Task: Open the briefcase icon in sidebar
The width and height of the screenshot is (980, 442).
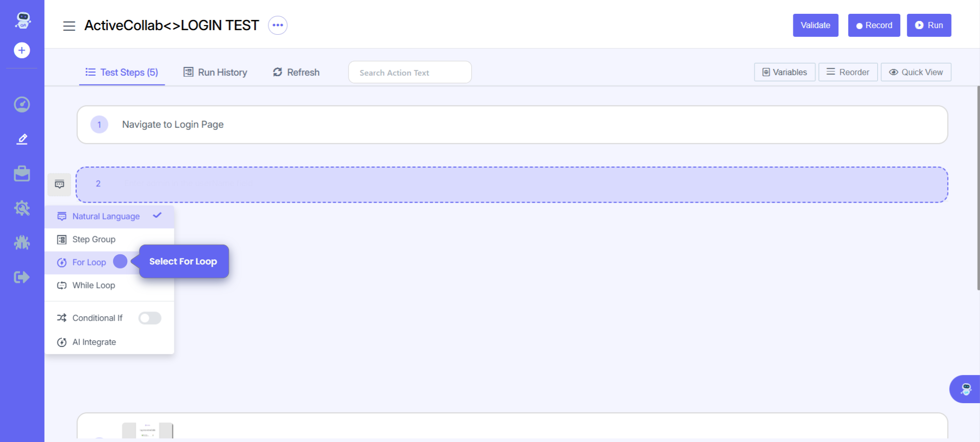Action: coord(21,174)
